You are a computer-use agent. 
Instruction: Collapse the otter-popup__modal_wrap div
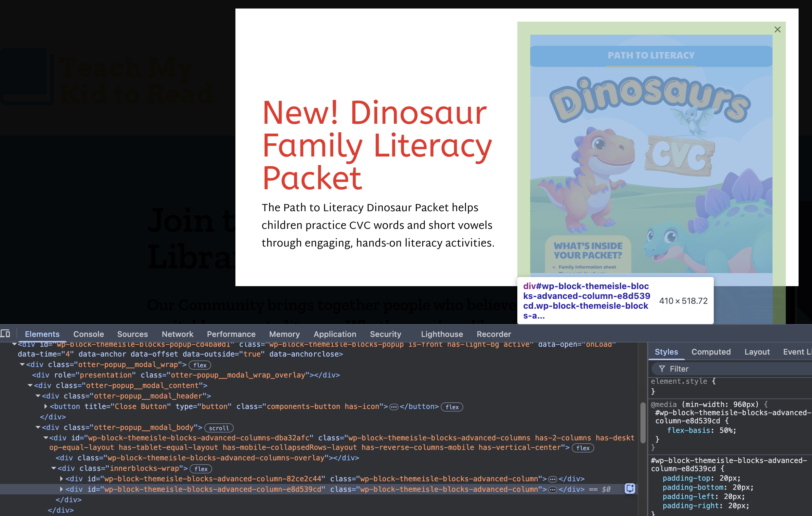22,365
